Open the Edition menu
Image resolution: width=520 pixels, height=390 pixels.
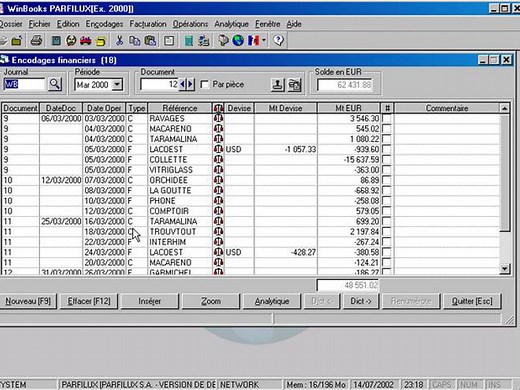tap(68, 24)
